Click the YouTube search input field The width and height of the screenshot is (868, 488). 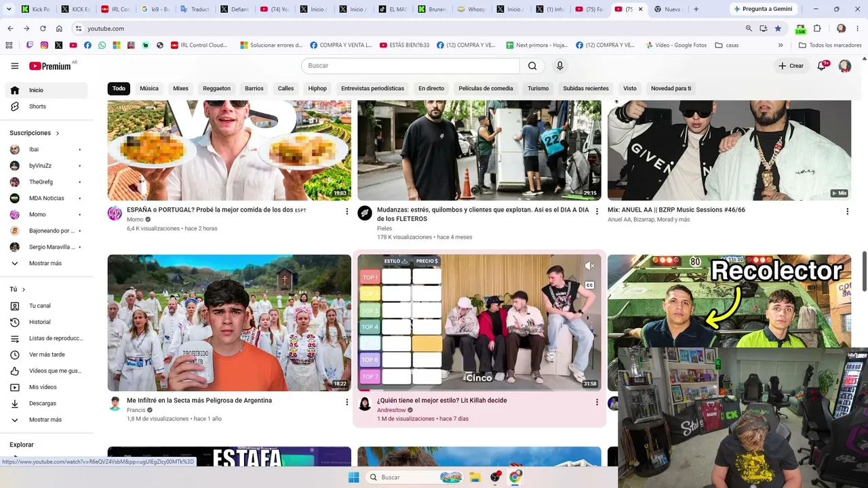[x=410, y=66]
